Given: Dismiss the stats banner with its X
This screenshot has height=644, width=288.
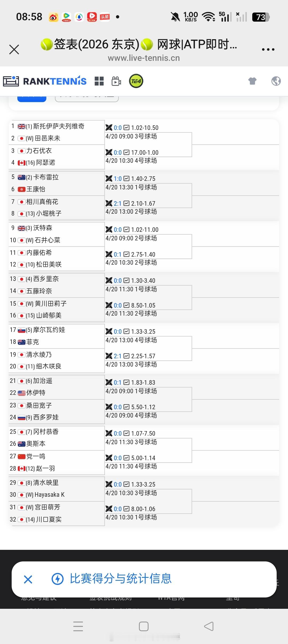Looking at the screenshot, I should click(x=28, y=579).
